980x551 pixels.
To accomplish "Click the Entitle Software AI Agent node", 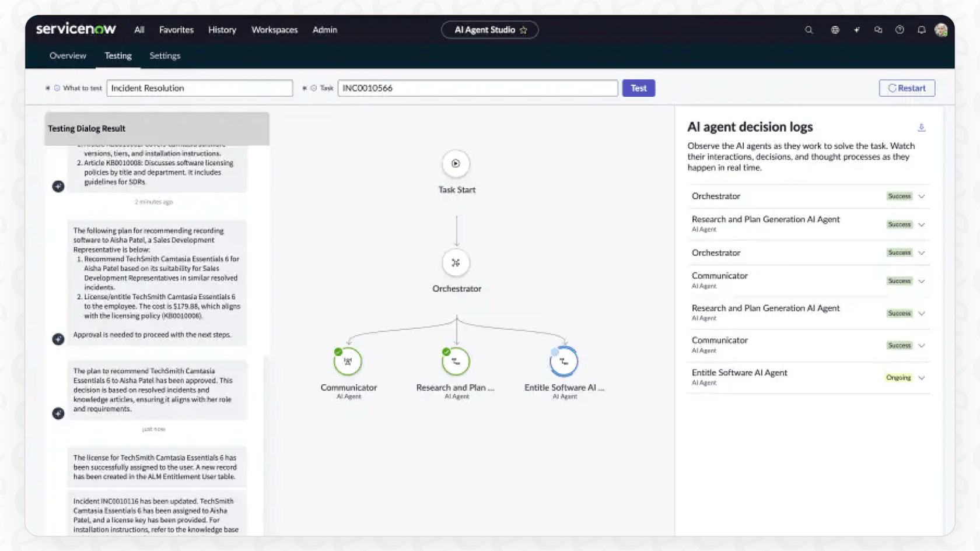I will click(563, 362).
